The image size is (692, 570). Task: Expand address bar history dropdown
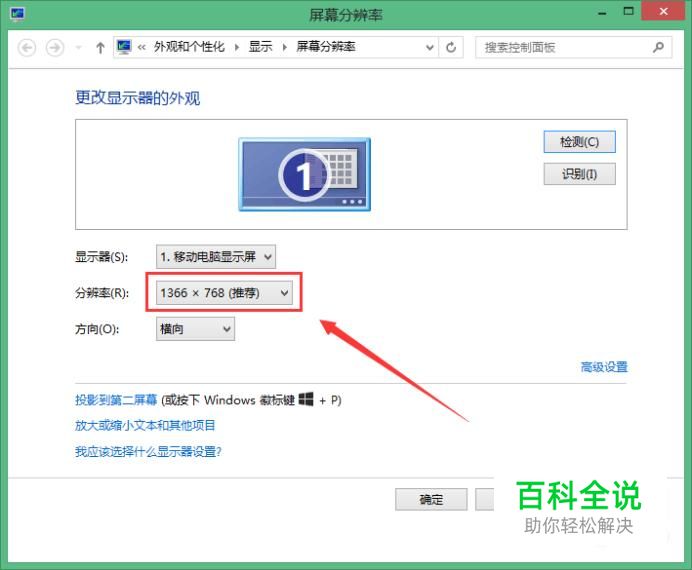[429, 47]
